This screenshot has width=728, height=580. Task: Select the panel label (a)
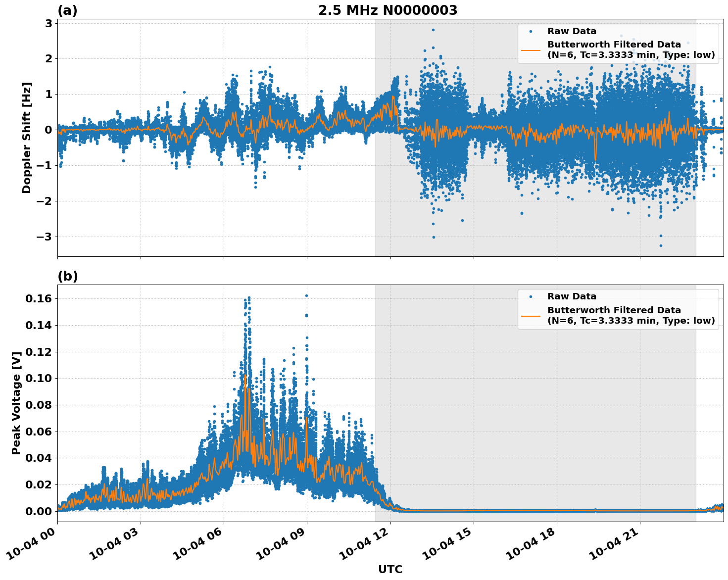point(67,9)
